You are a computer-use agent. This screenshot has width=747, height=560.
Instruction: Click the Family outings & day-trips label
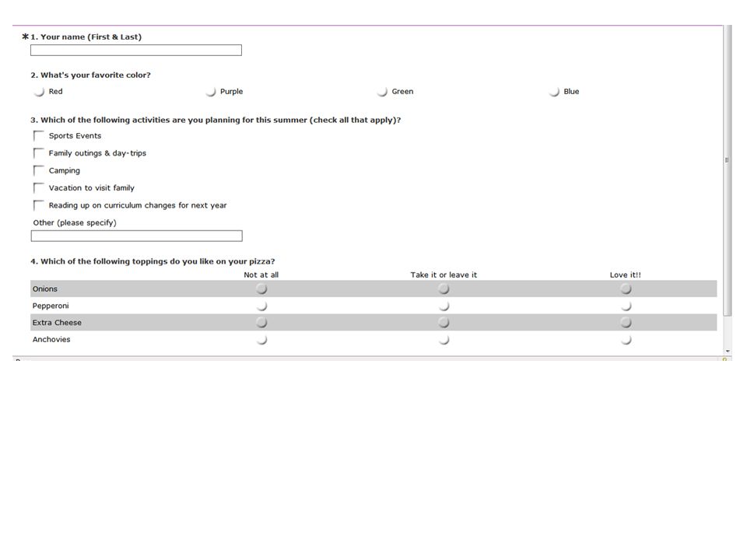point(97,153)
